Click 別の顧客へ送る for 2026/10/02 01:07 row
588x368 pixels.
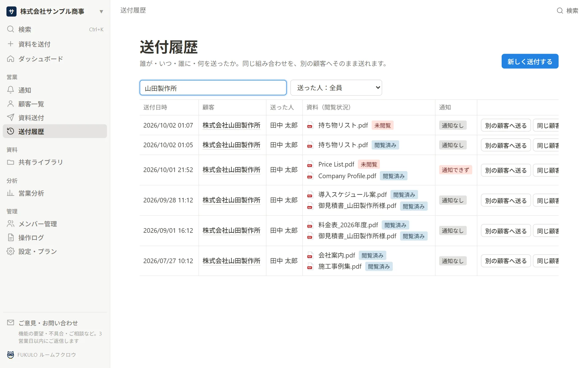506,125
